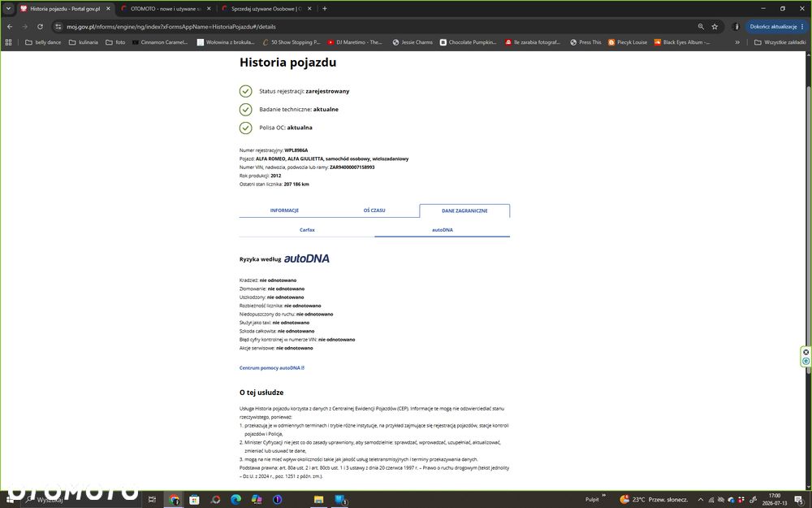Viewport: 812px width, 508px height.
Task: Open the browser zoom magnifier icon
Action: tap(701, 27)
